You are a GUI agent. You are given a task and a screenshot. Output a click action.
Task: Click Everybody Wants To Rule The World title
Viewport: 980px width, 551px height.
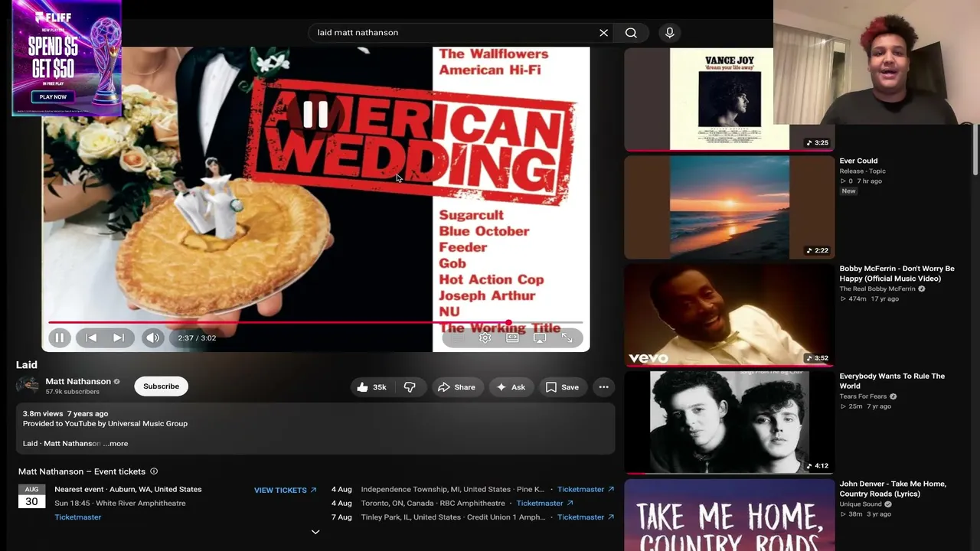pyautogui.click(x=892, y=381)
